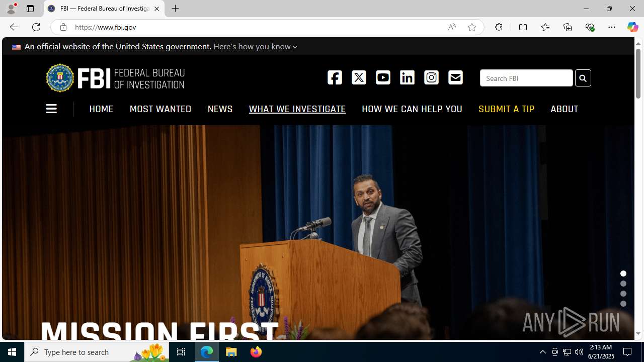Open the hamburger navigation menu
Image resolution: width=644 pixels, height=362 pixels.
(x=51, y=109)
